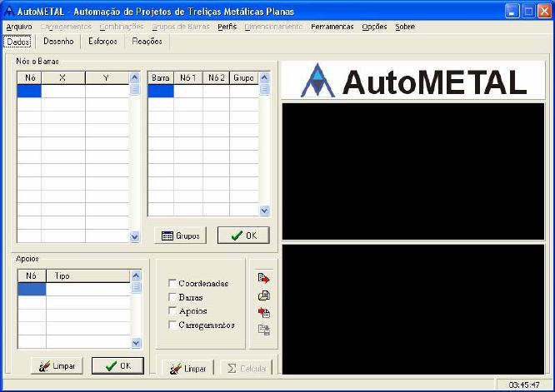Click the first empty cell under Tipo column

tap(88, 289)
